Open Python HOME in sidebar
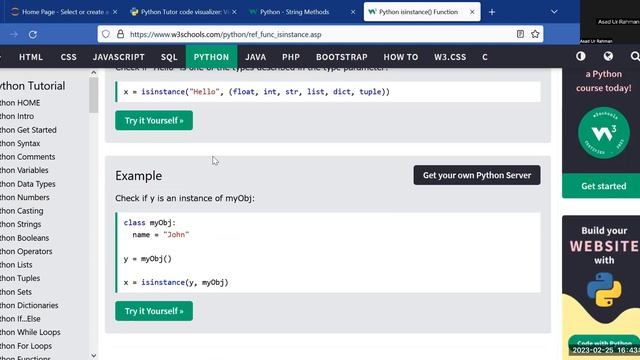 click(x=20, y=103)
